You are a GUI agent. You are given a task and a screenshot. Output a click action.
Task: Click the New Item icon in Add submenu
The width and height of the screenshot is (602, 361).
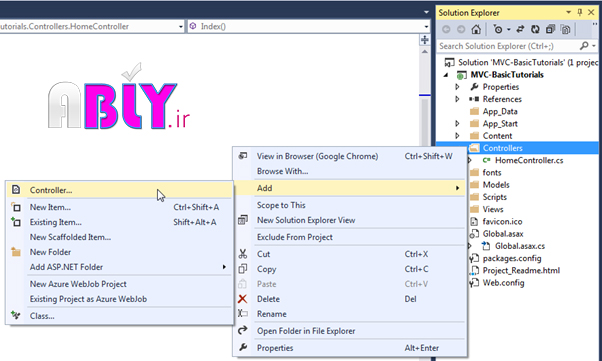tap(16, 207)
